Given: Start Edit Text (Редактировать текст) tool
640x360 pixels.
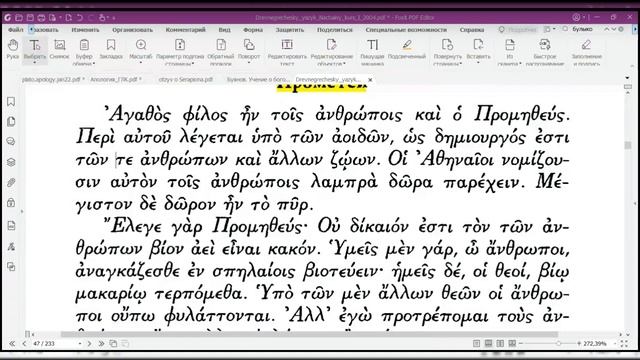Looking at the screenshot, I should (287, 51).
